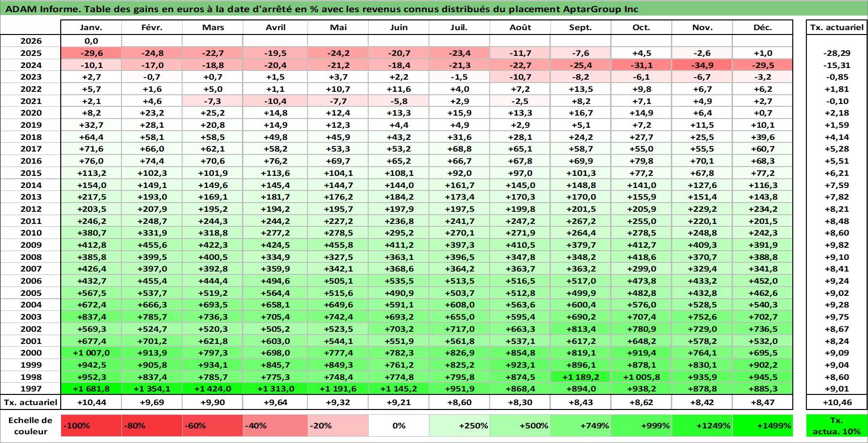The height and width of the screenshot is (443, 868).
Task: Click the Juil. column header
Action: click(460, 27)
